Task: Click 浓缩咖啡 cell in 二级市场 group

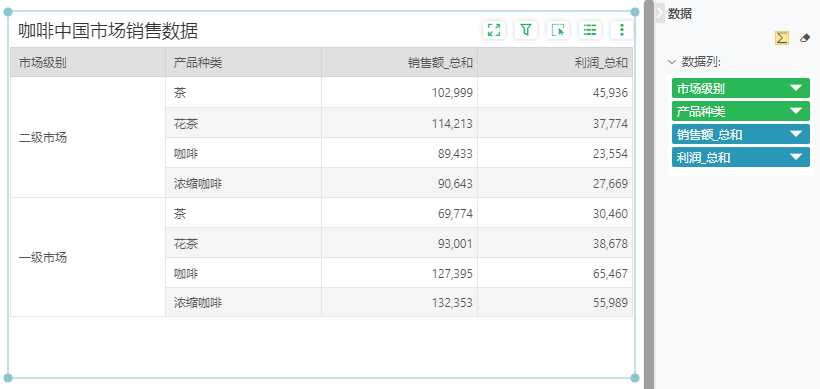Action: pos(243,184)
